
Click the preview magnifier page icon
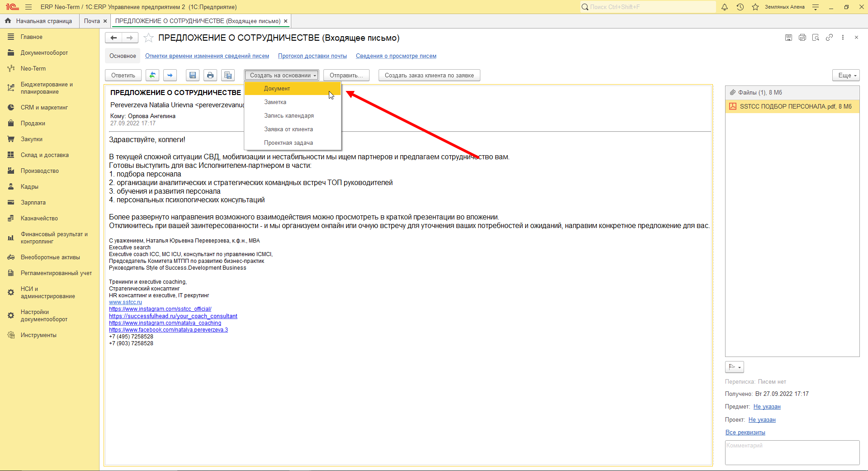pyautogui.click(x=816, y=38)
